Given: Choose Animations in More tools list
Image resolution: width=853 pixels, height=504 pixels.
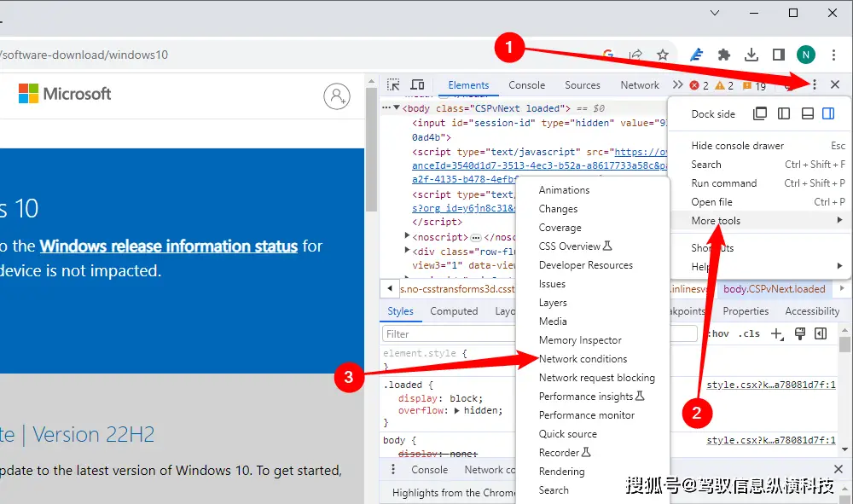Looking at the screenshot, I should click(x=564, y=190).
